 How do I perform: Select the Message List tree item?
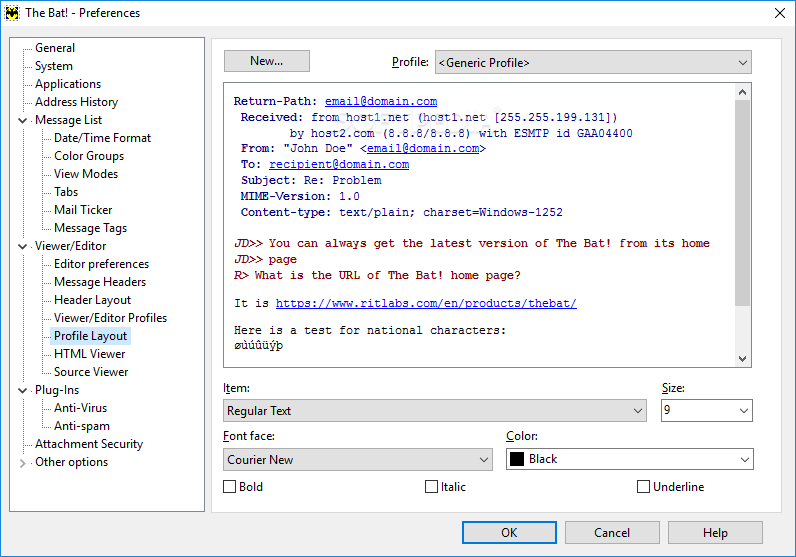coord(69,120)
